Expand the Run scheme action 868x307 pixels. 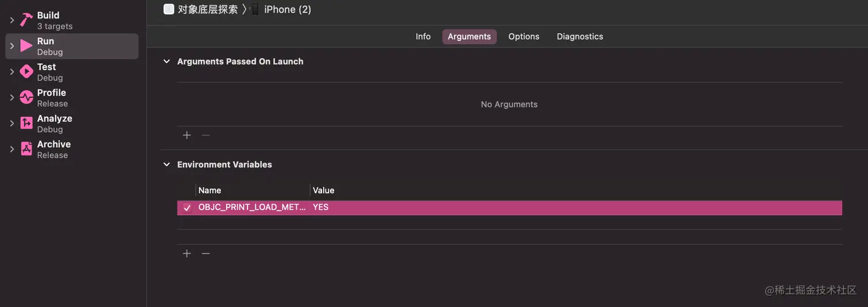tap(12, 46)
